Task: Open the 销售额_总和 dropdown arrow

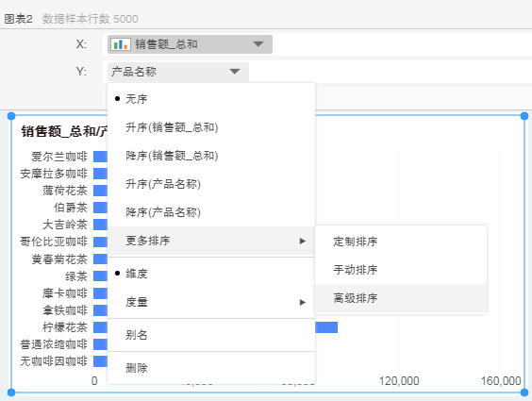Action: 258,44
